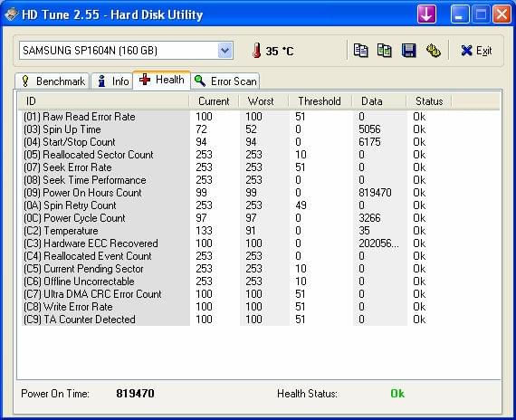This screenshot has height=420, width=516.
Task: Open the drive selection dropdown arrow
Action: point(225,51)
